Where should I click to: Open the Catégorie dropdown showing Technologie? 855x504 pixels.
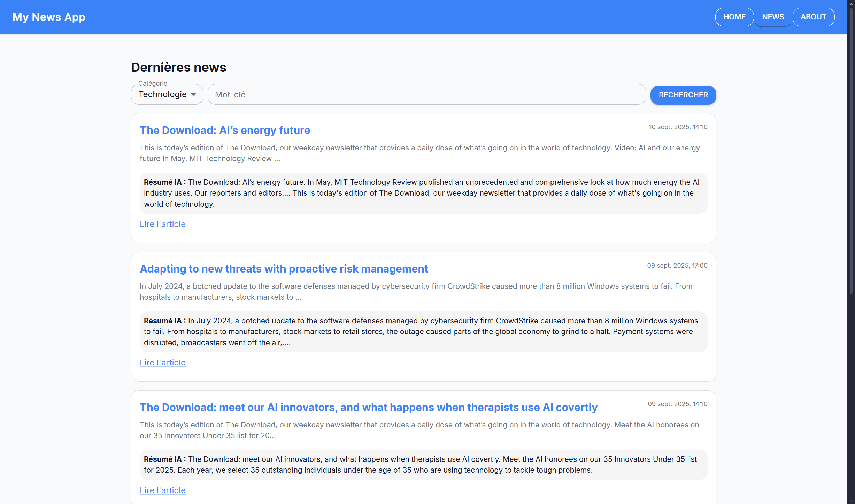[167, 94]
